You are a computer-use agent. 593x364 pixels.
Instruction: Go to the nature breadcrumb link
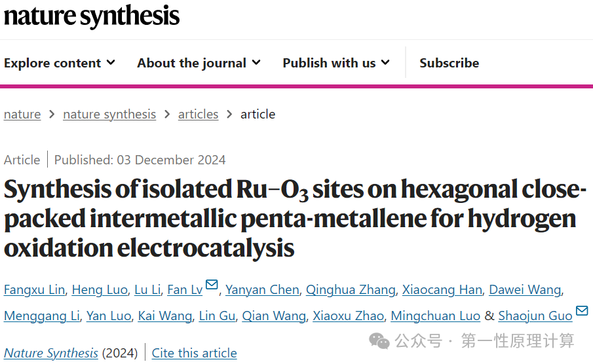[22, 114]
